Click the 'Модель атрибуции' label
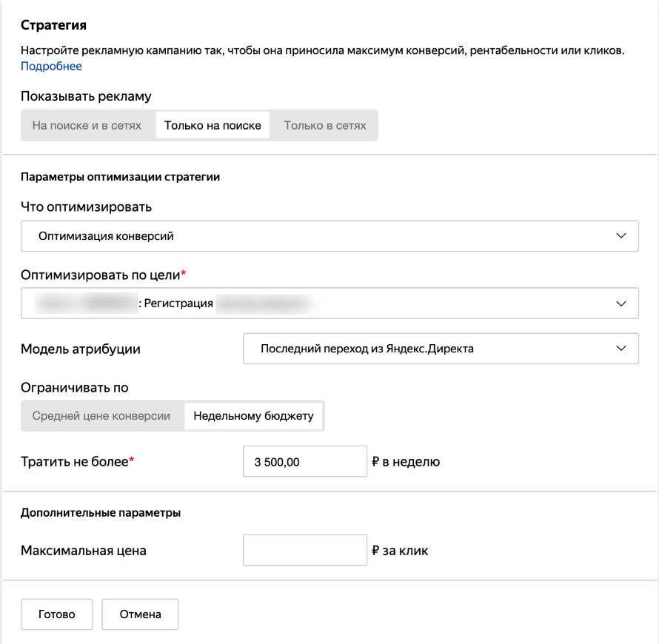 click(80, 349)
